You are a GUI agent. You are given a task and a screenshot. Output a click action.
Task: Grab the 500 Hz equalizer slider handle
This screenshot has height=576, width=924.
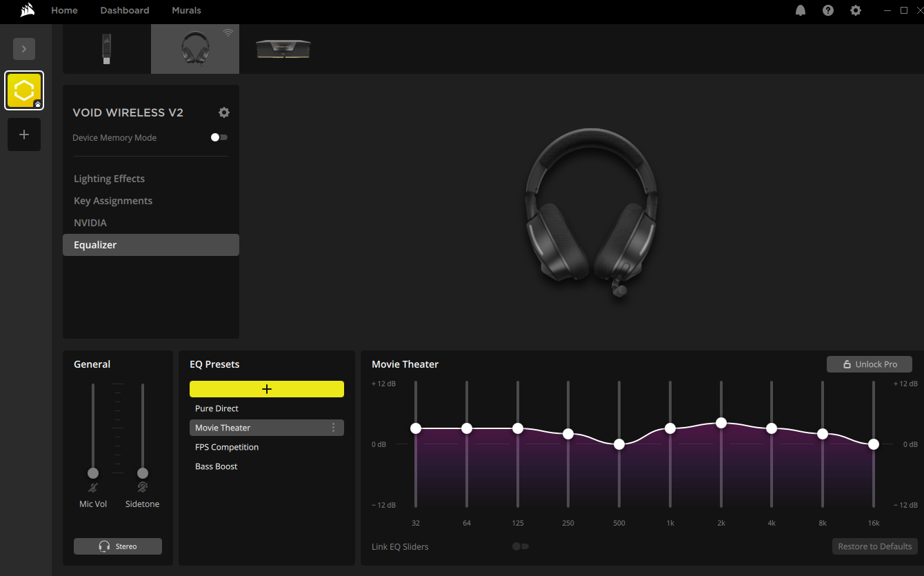[x=619, y=446]
